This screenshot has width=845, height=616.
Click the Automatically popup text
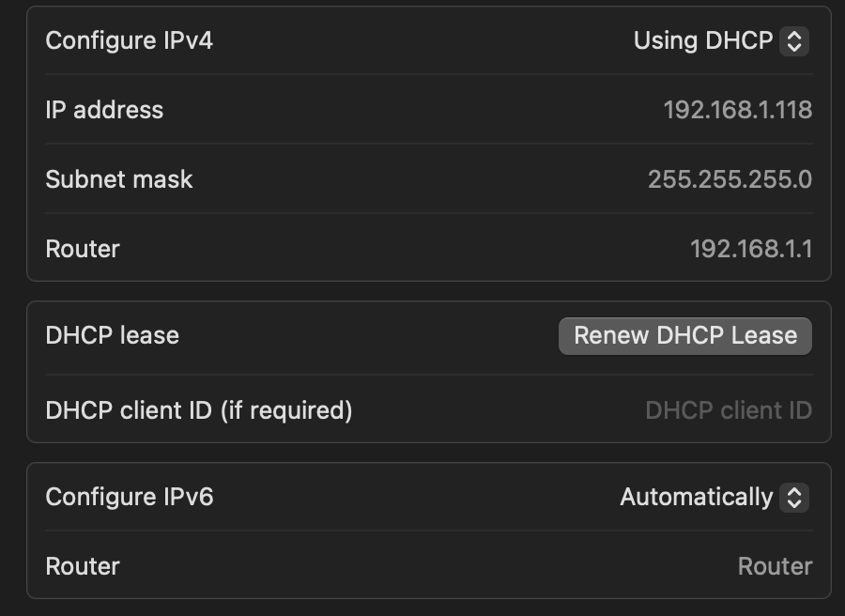point(696,497)
